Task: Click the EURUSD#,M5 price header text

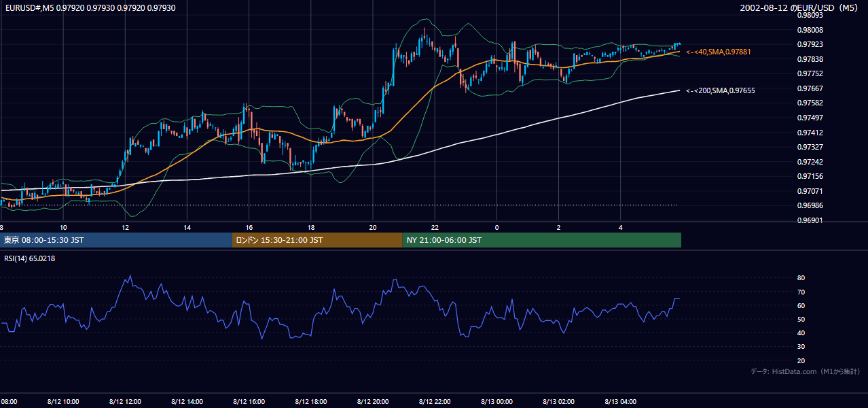Action: (x=91, y=7)
